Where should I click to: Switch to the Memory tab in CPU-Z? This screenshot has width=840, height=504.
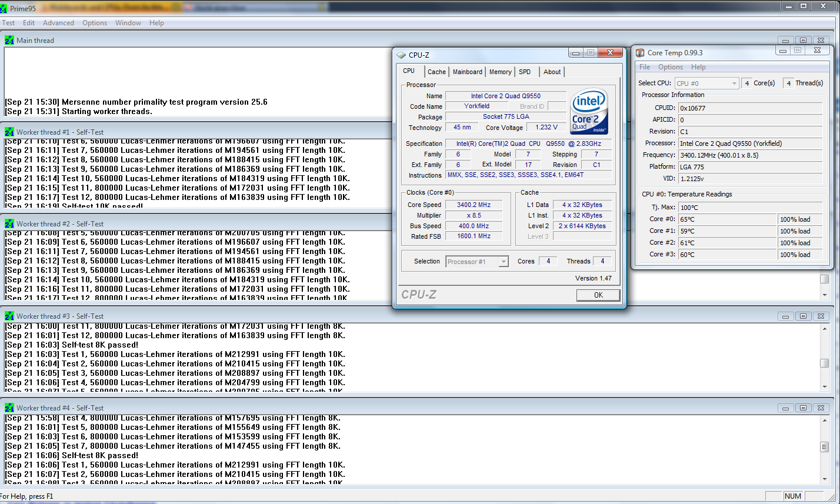pos(500,72)
